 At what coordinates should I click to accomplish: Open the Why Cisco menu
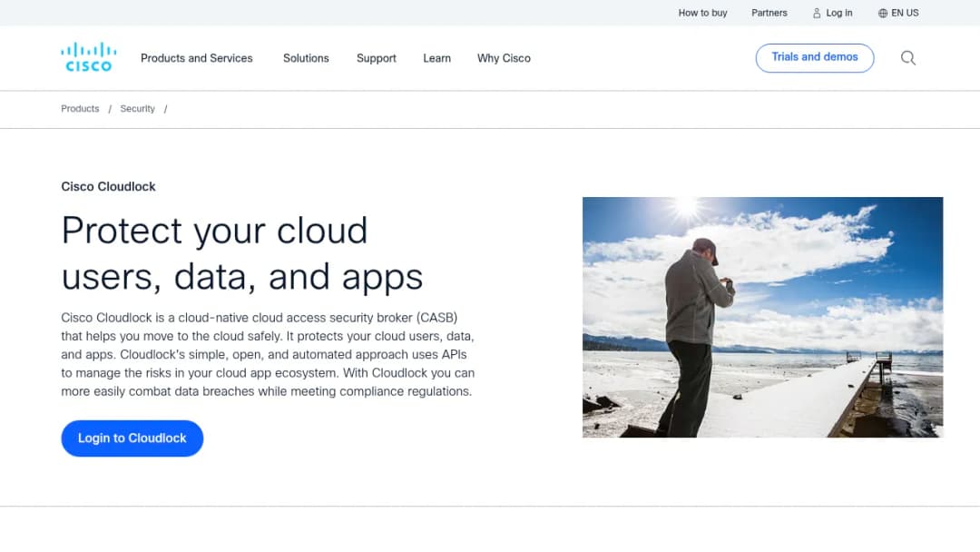pyautogui.click(x=504, y=58)
